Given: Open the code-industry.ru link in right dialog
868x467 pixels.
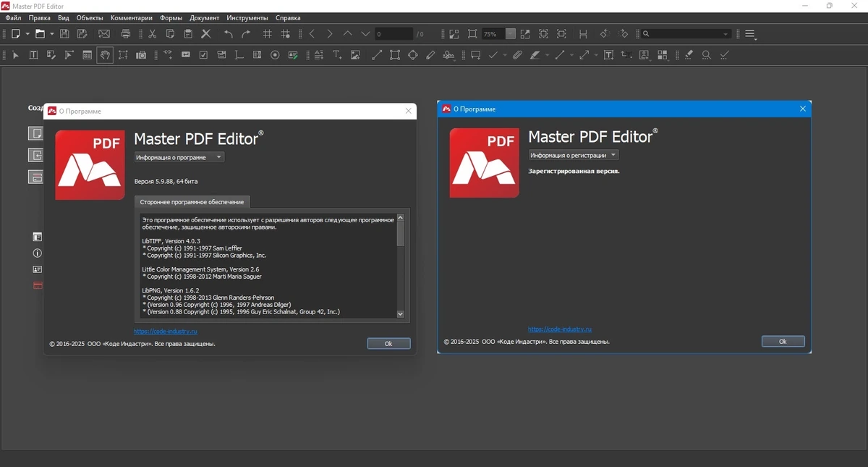Looking at the screenshot, I should point(560,329).
